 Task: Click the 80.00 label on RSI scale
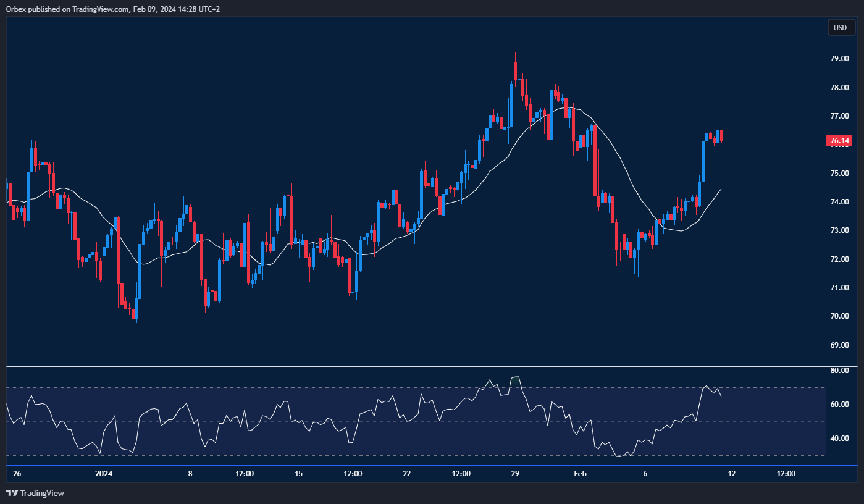(x=839, y=371)
